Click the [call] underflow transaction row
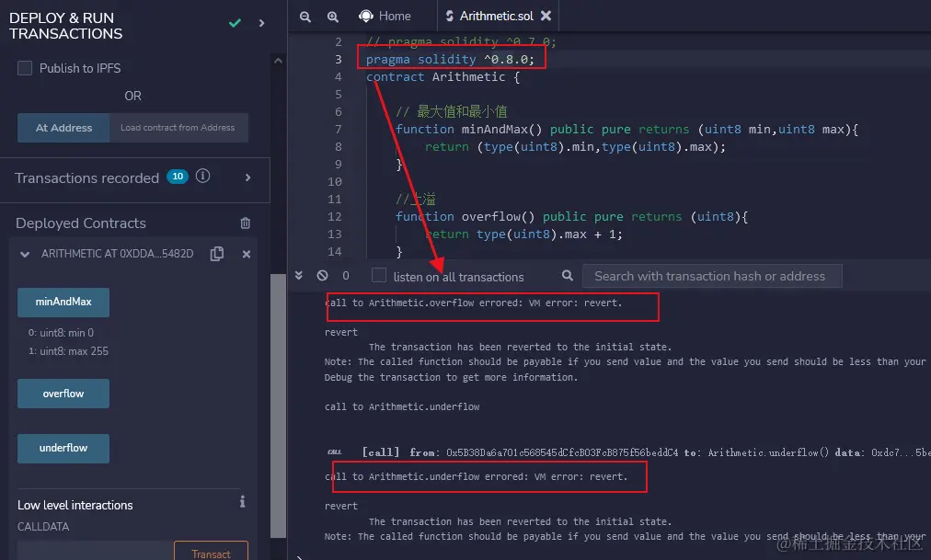 [628, 452]
